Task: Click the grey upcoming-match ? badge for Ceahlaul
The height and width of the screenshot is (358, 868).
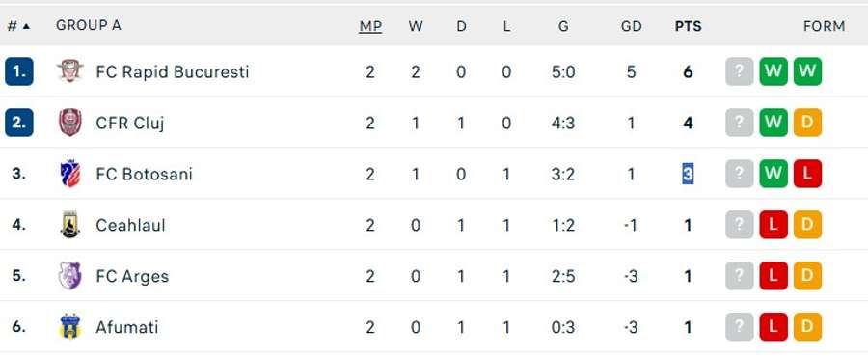Action: click(x=740, y=225)
